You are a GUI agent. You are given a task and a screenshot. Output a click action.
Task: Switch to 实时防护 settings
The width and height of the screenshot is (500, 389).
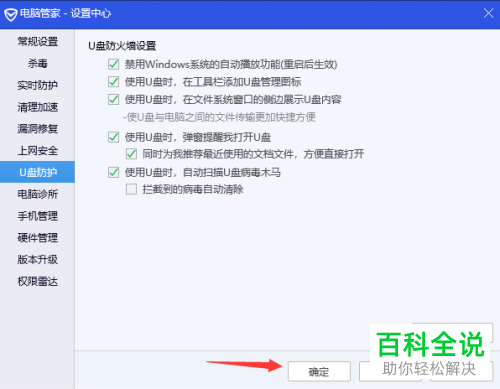37,85
